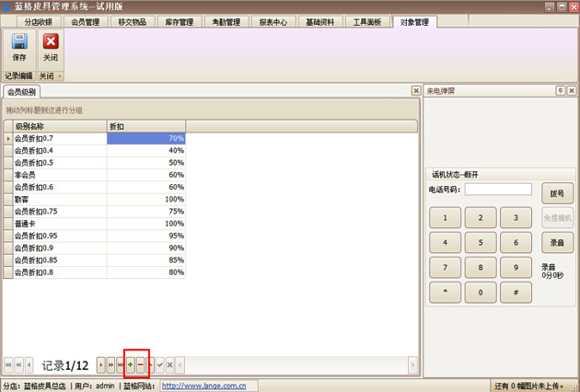Jump to last record in navigator

(x=120, y=365)
